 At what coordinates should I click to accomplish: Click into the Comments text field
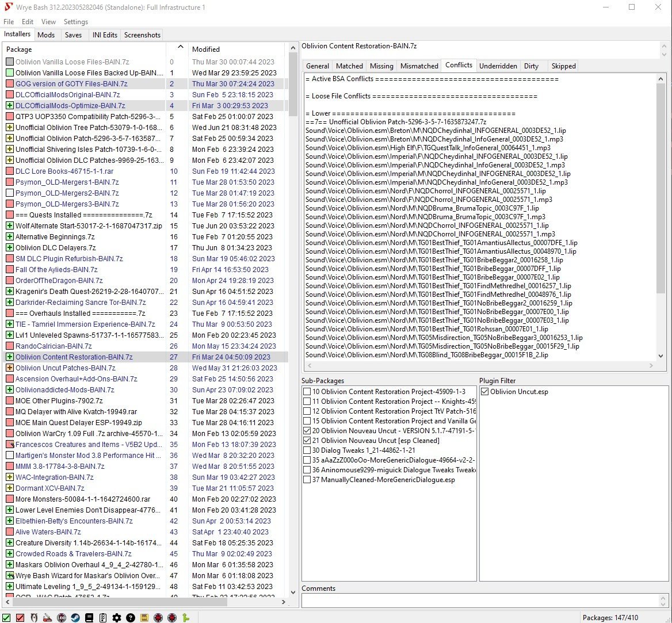pyautogui.click(x=481, y=601)
